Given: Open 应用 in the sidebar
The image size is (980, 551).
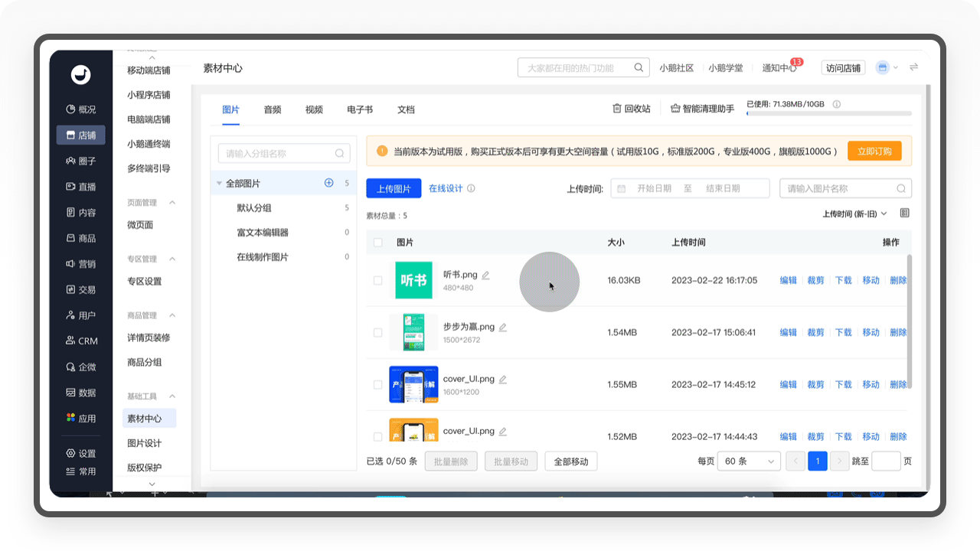Looking at the screenshot, I should point(80,419).
